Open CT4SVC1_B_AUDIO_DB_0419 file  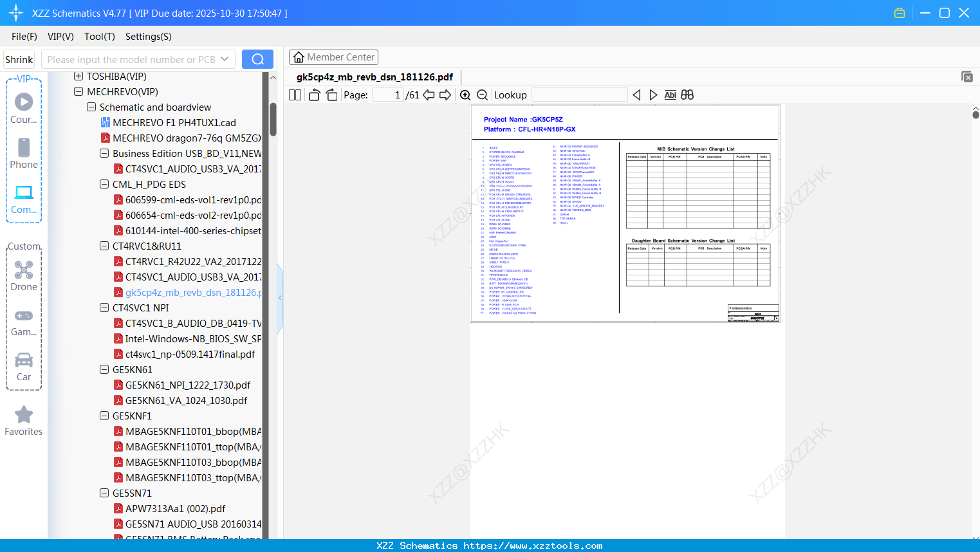point(187,324)
